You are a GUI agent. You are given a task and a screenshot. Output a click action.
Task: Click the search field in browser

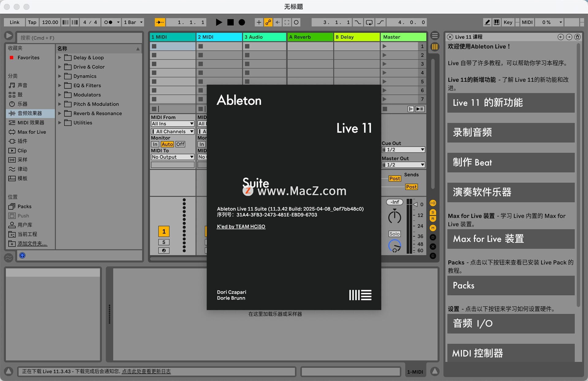80,38
